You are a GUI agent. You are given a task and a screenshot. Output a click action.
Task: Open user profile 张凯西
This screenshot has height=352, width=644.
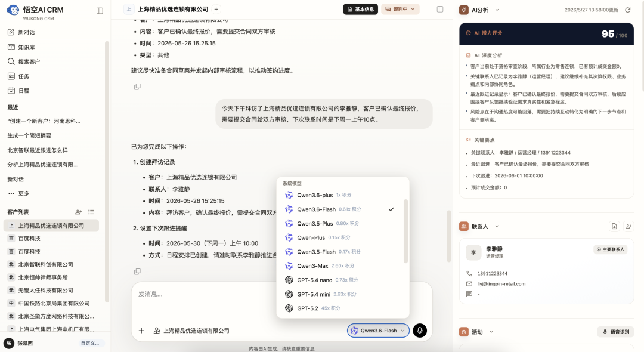coord(18,344)
